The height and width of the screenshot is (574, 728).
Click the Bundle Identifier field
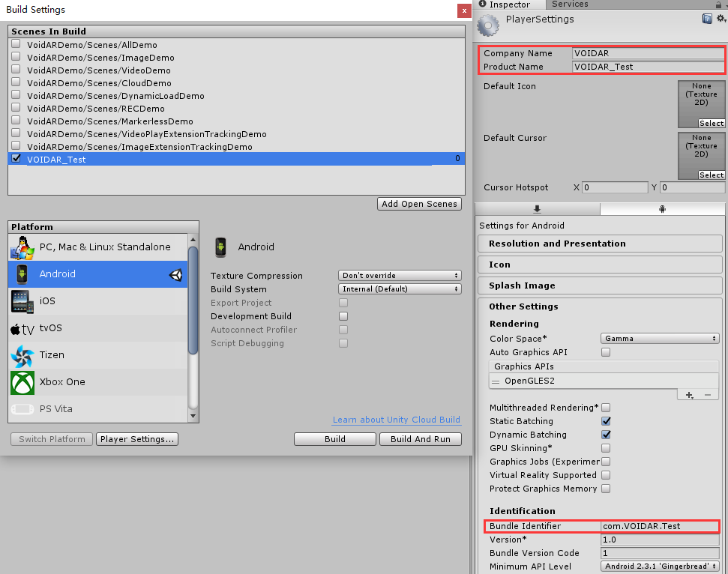[x=660, y=526]
